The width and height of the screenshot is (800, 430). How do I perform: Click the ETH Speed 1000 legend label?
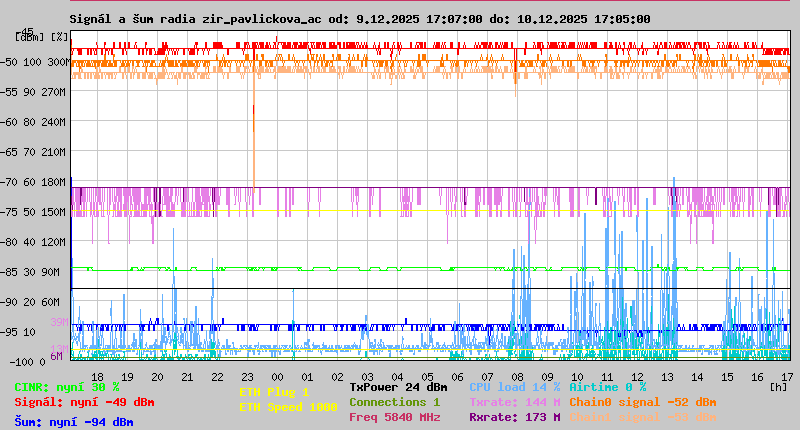(288, 408)
